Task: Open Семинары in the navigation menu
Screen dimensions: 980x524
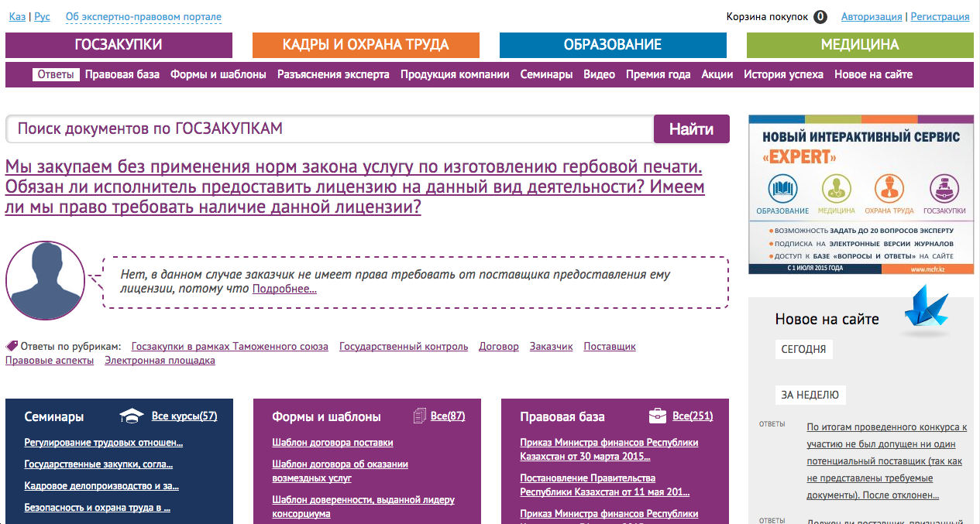Action: 546,75
